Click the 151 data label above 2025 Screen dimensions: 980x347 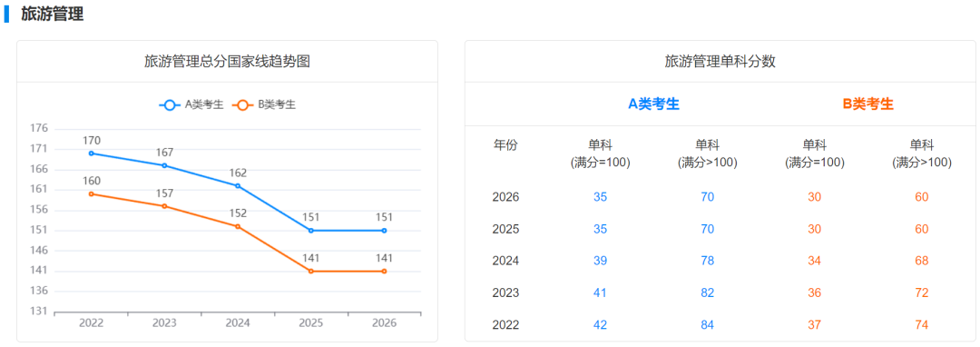pos(310,218)
